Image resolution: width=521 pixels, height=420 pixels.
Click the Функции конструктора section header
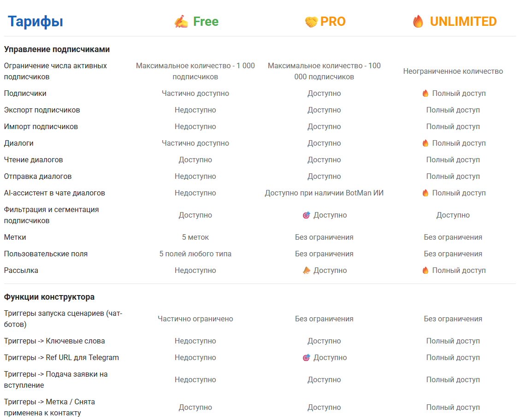click(x=49, y=297)
